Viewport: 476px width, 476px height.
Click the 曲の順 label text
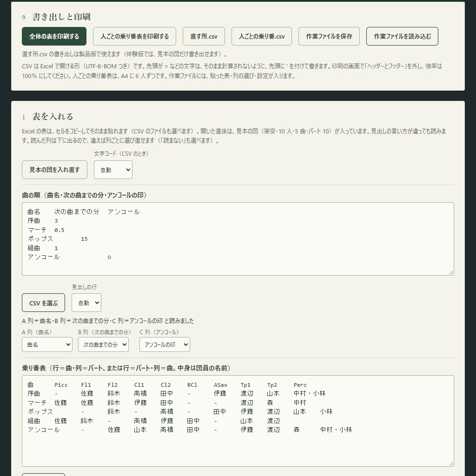[85, 195]
